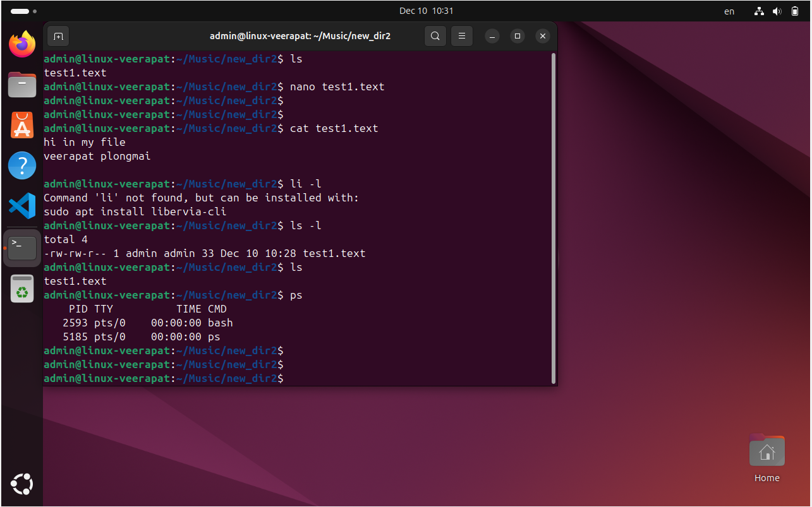Open the Activities overview pill
The width and height of the screenshot is (812, 507).
[x=24, y=11]
